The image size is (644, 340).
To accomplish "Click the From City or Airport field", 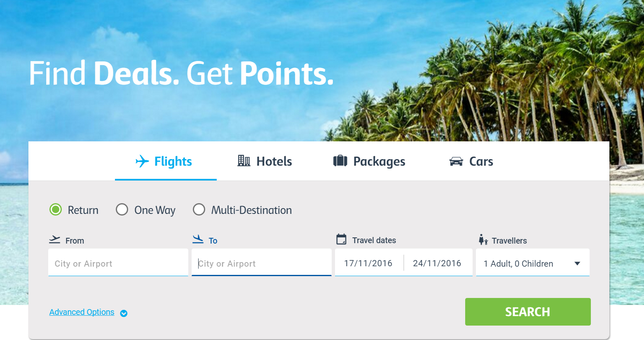I will pos(118,263).
